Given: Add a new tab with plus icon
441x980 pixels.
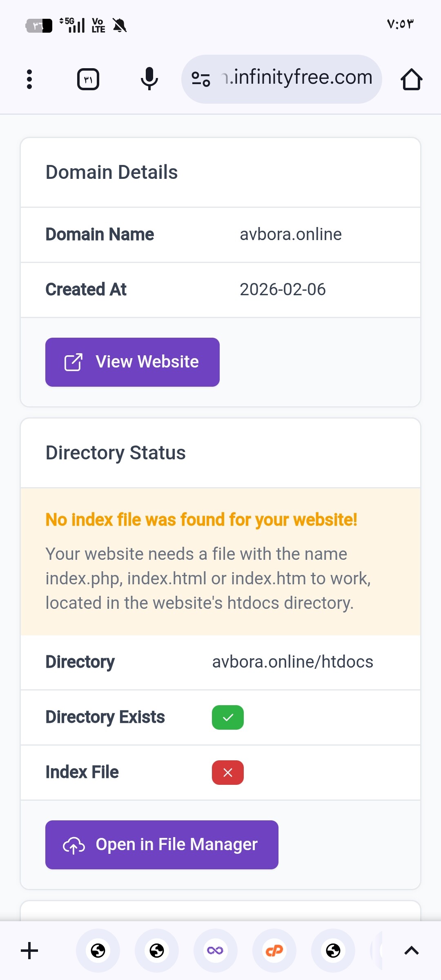Looking at the screenshot, I should tap(29, 951).
